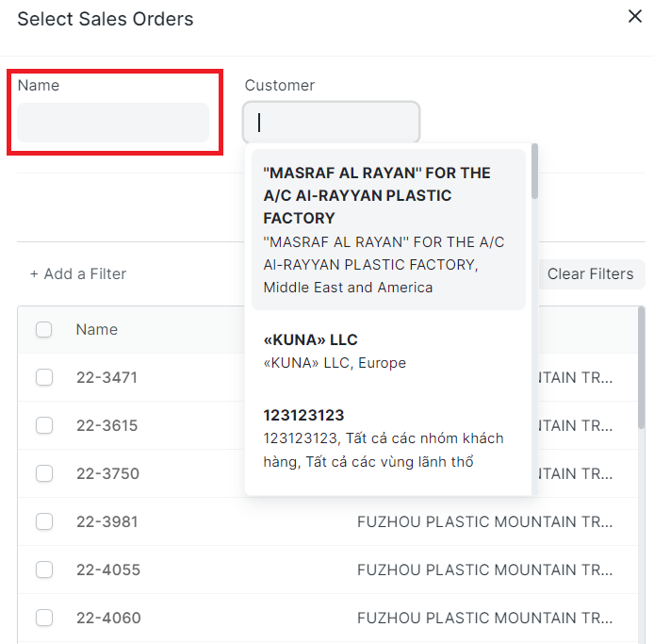Screen dimensions: 654x644
Task: Click the Customer filter input field
Action: (331, 123)
